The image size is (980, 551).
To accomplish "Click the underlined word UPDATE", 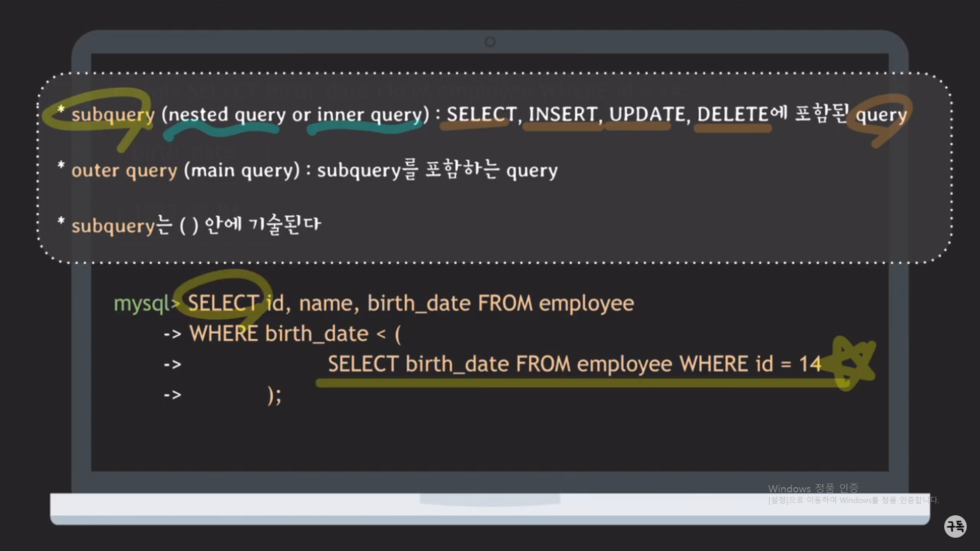I will pyautogui.click(x=647, y=114).
